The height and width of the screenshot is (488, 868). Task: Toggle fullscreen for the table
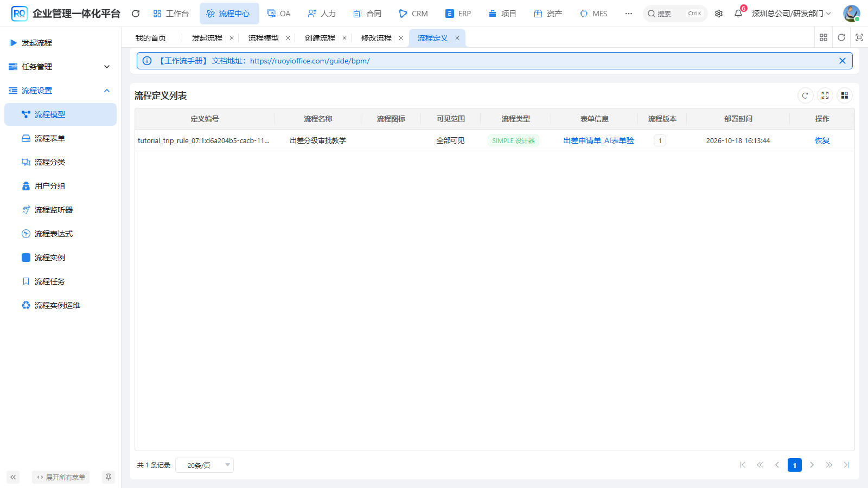tap(825, 95)
